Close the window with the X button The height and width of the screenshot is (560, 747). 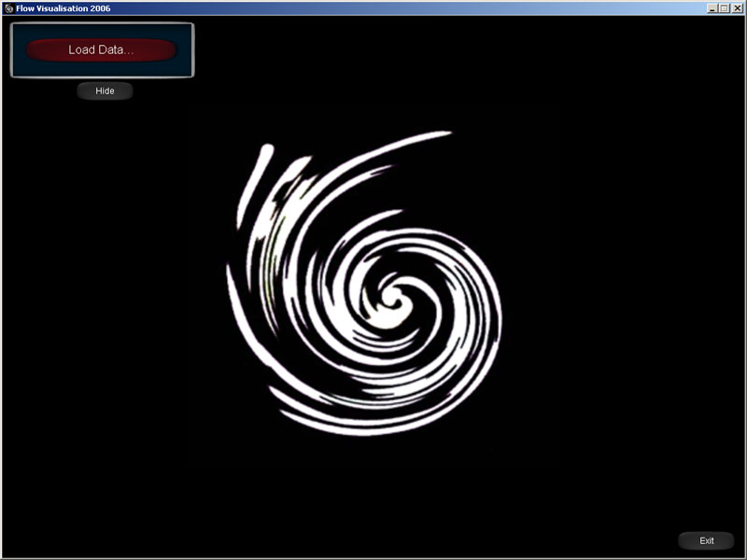pos(737,8)
